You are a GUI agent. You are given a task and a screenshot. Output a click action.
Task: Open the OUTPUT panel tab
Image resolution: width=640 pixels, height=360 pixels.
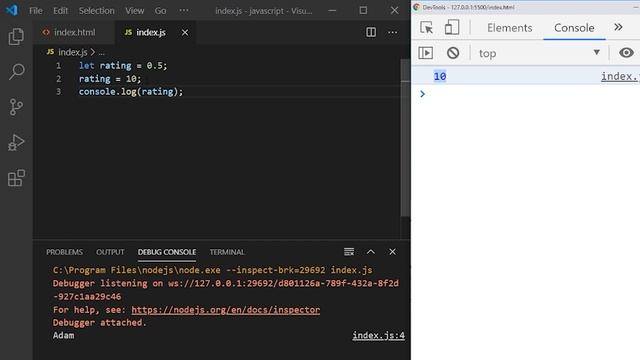[110, 252]
